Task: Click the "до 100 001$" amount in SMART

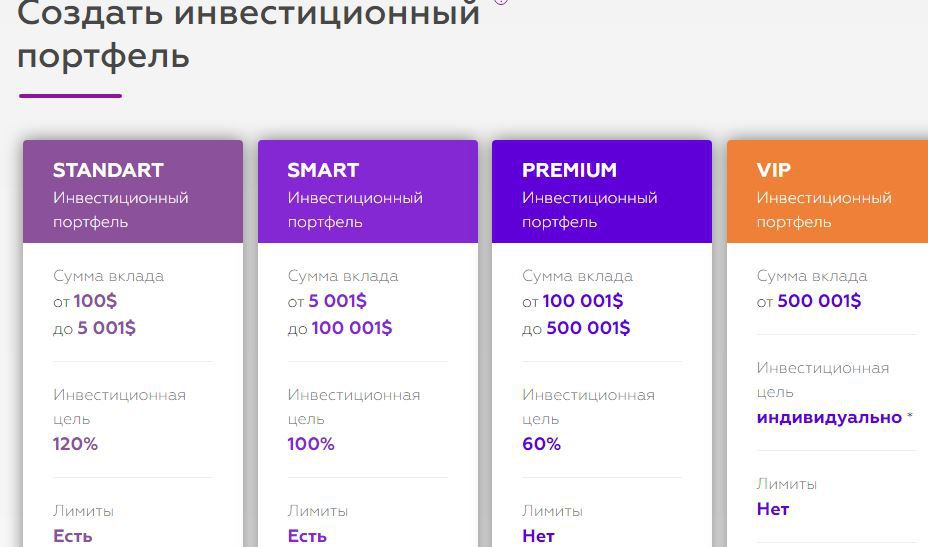Action: 340,328
